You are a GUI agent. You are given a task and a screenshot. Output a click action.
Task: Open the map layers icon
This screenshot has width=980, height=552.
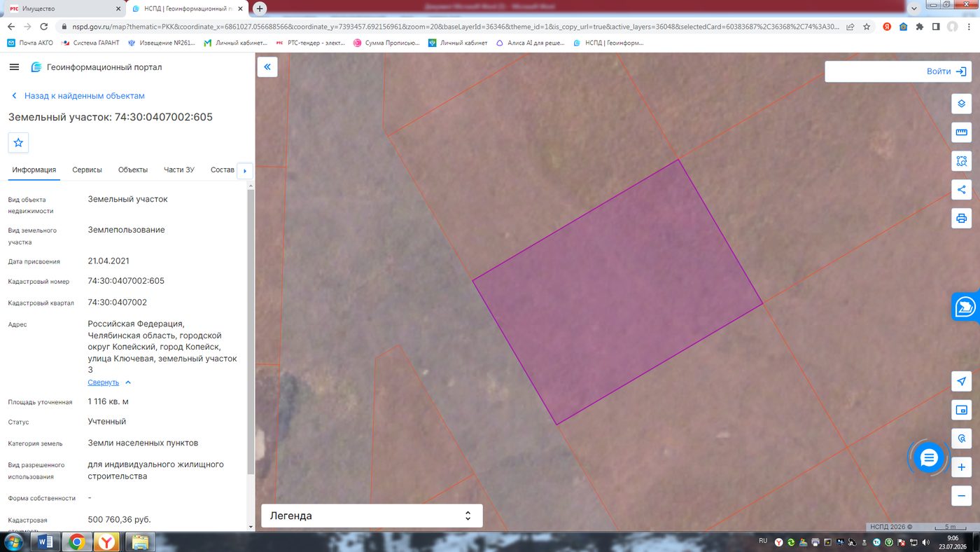click(x=961, y=104)
